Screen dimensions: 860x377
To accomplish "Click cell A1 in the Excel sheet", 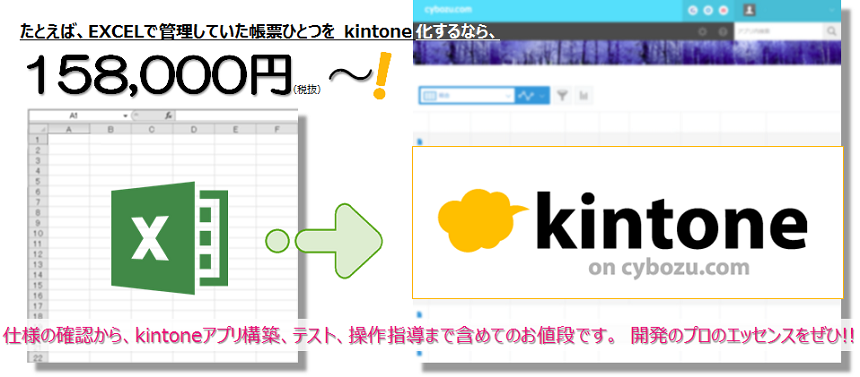I will pyautogui.click(x=69, y=140).
